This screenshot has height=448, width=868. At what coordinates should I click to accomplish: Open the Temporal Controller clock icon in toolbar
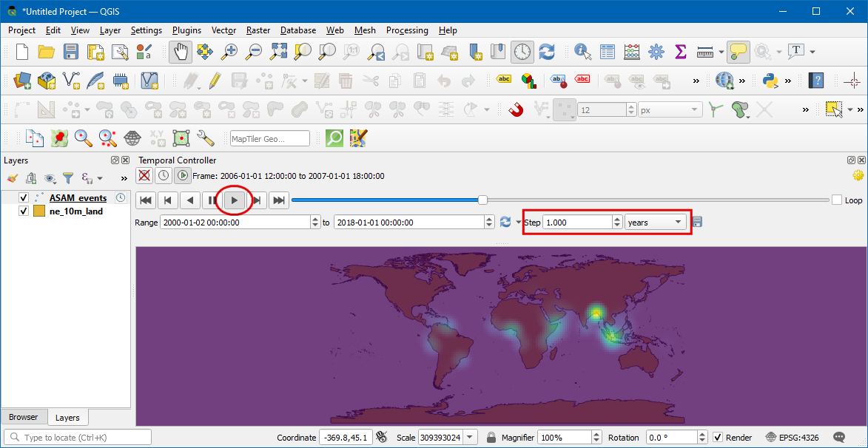[522, 52]
